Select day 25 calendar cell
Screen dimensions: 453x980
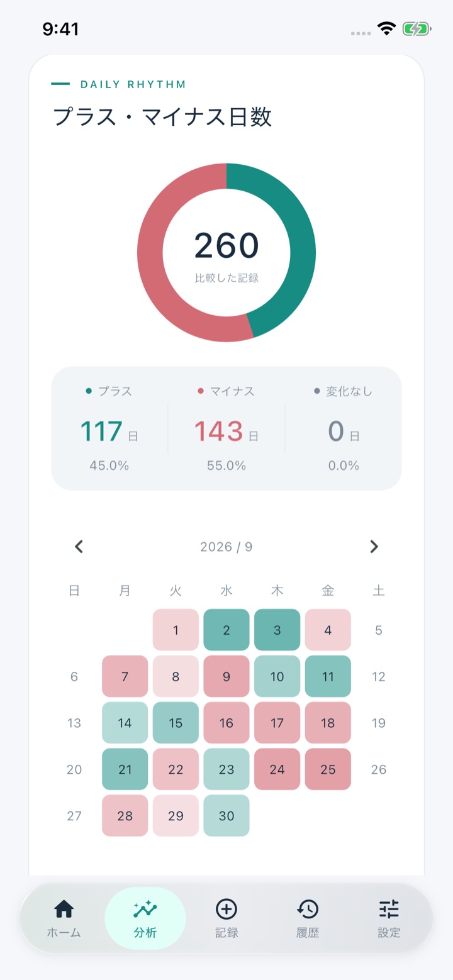(328, 769)
